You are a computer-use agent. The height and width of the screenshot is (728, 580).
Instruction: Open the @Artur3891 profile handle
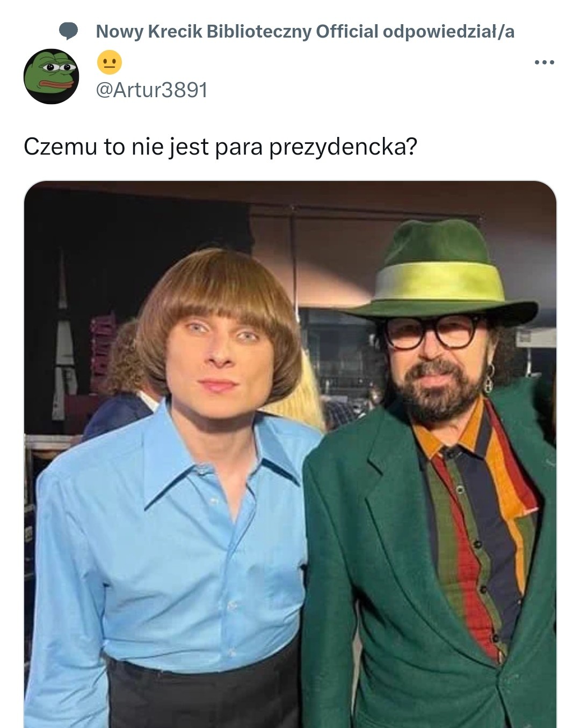tap(152, 90)
